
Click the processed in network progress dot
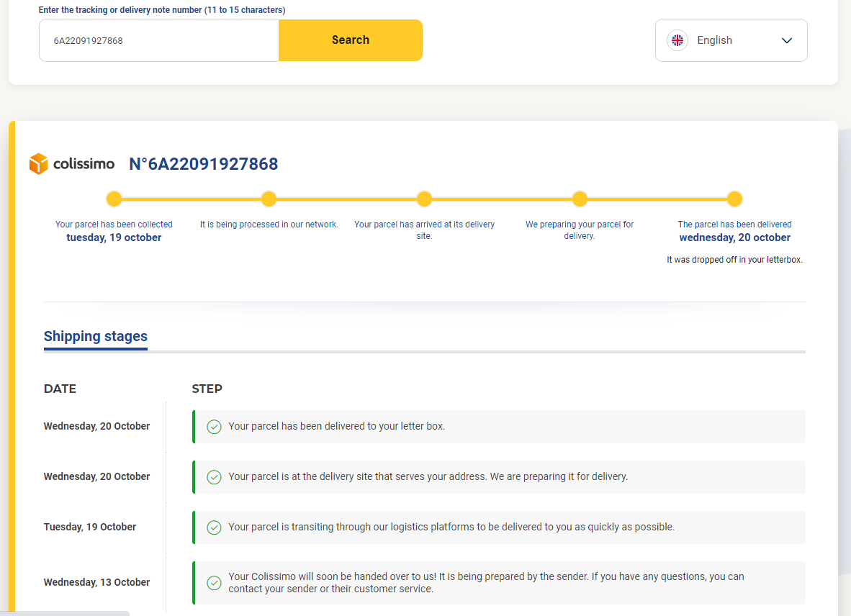pos(269,199)
